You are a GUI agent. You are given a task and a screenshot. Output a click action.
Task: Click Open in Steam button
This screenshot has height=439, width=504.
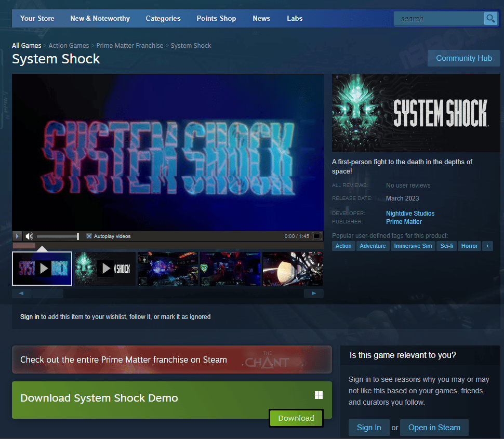coord(434,428)
